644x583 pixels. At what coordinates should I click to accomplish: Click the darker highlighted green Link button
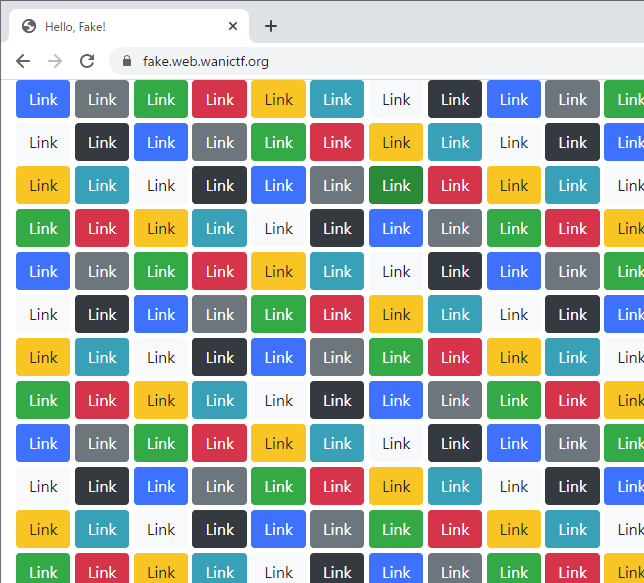[x=396, y=185]
